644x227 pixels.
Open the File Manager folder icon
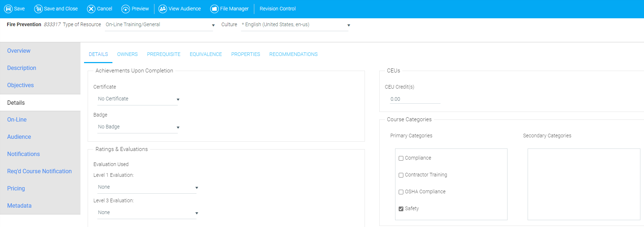[x=214, y=9]
